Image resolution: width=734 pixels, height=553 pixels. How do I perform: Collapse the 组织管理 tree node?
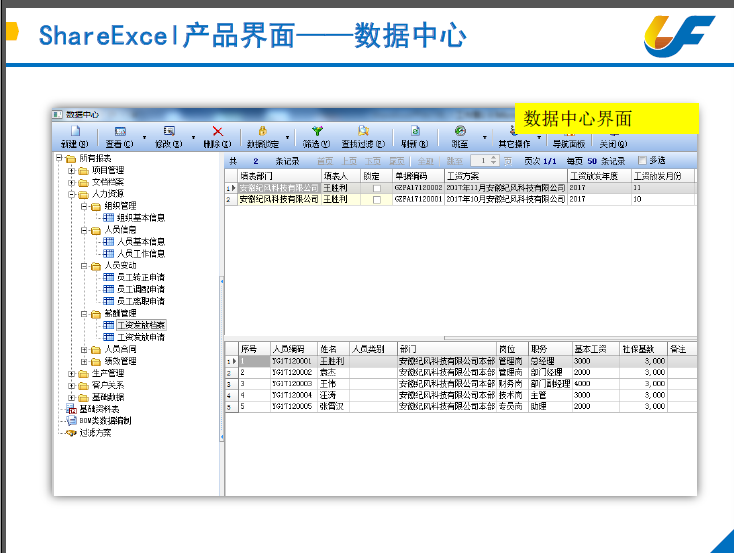pos(84,206)
